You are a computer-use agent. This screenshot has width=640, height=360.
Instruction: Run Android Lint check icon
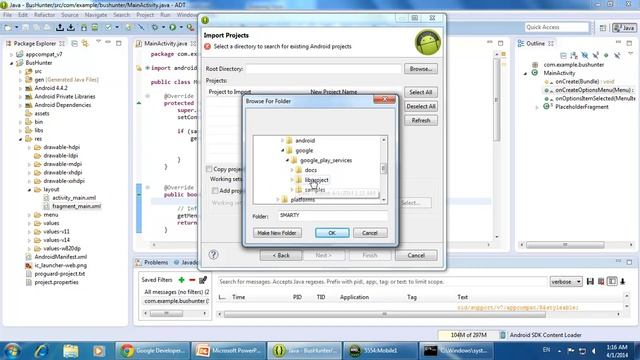[x=108, y=27]
